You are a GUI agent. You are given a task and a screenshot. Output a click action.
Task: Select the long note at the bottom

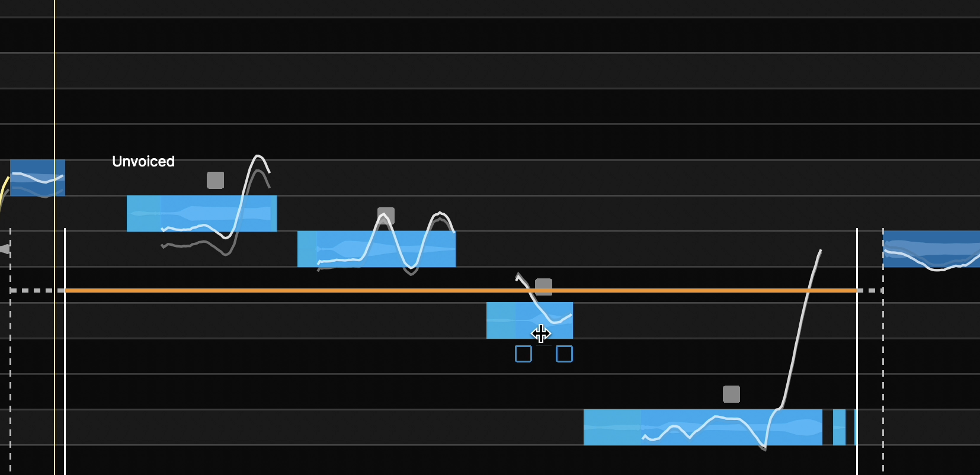tap(681, 427)
